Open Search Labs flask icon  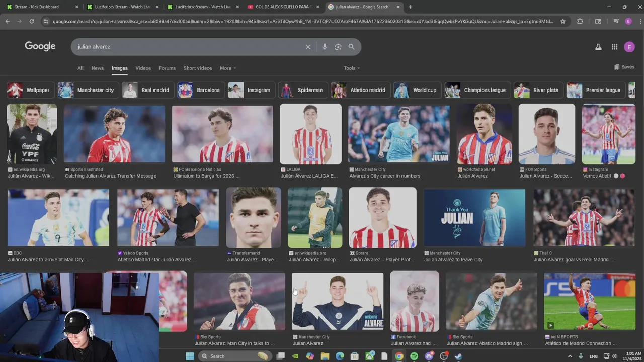pyautogui.click(x=598, y=47)
